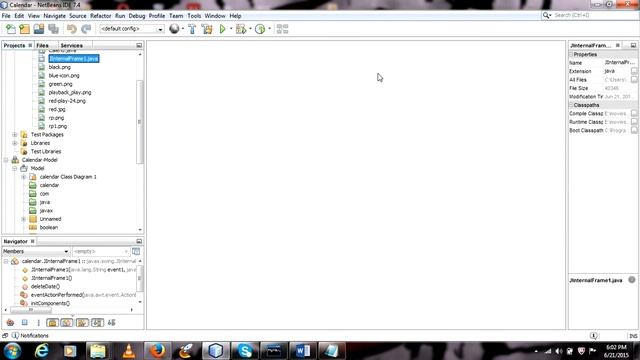
Task: Click the Redo toolbar icon
Action: pyautogui.click(x=86, y=29)
